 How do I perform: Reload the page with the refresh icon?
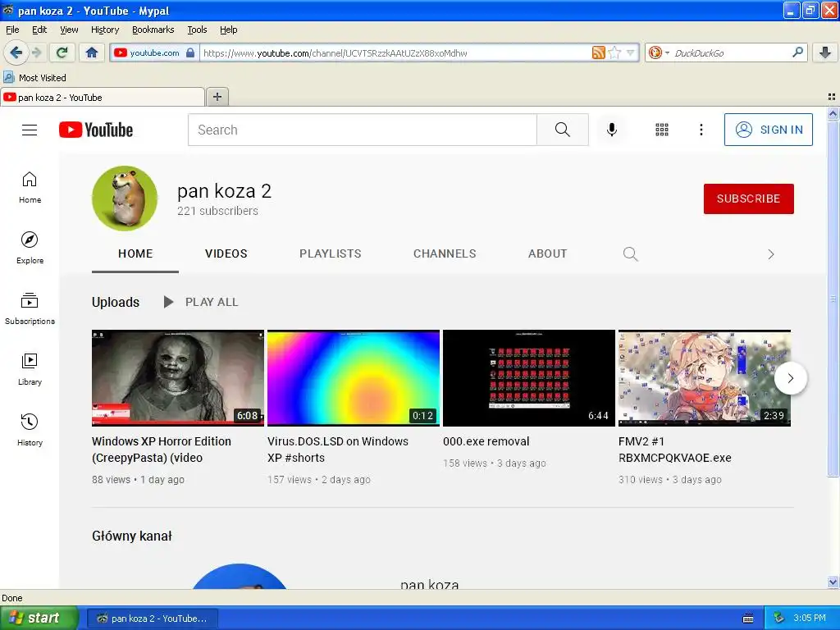coord(62,52)
